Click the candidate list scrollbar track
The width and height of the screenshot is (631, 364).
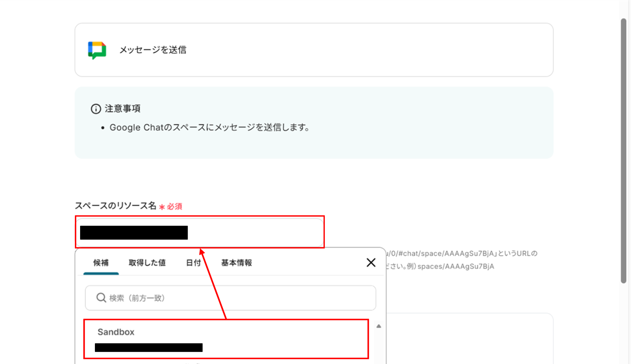[379, 346]
